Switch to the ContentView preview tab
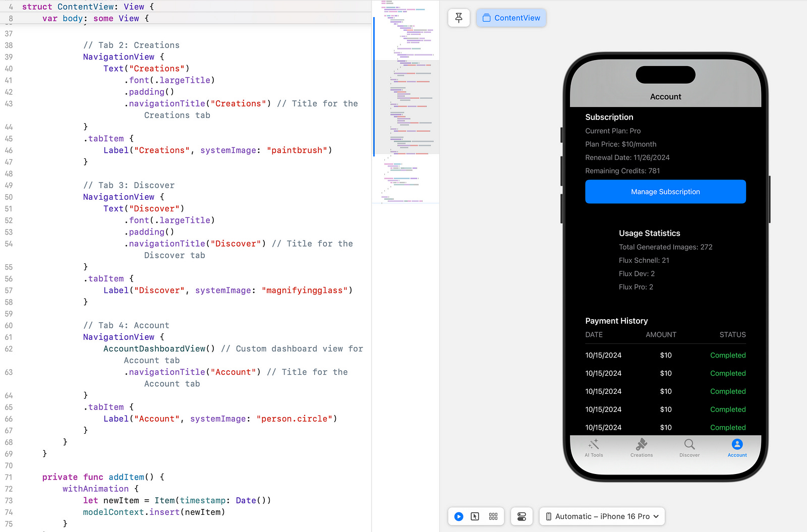The width and height of the screenshot is (807, 532). (x=511, y=18)
